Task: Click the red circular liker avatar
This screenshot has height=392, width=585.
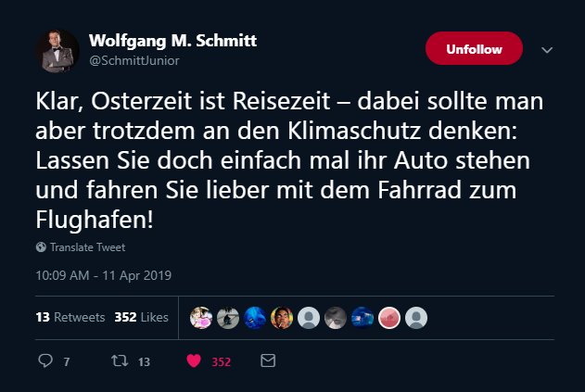Action: [x=390, y=318]
